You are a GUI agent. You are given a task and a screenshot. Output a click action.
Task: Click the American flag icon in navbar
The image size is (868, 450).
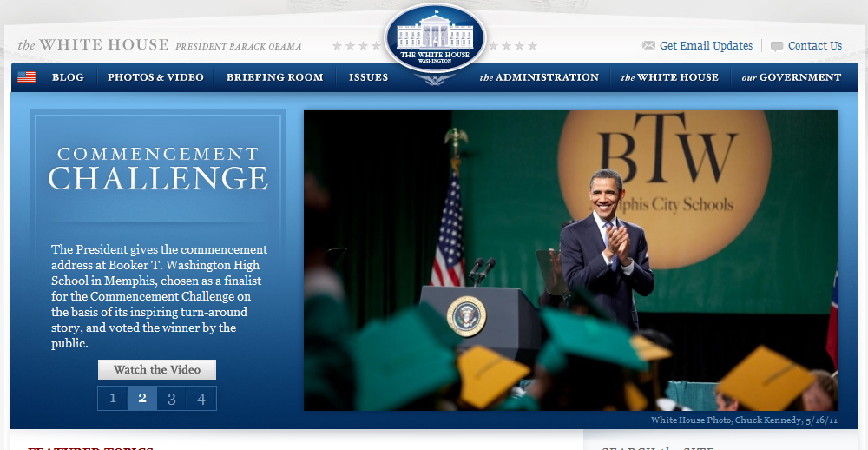coord(26,77)
